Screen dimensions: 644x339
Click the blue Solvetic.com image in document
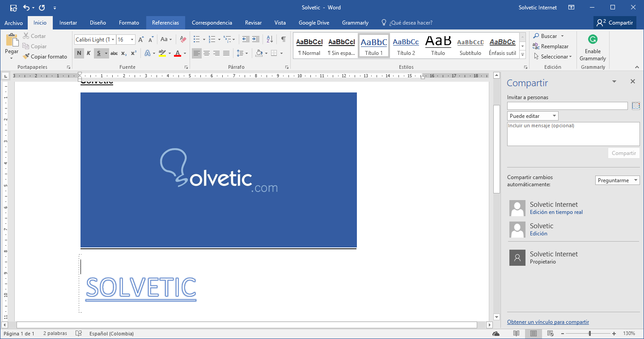(219, 170)
